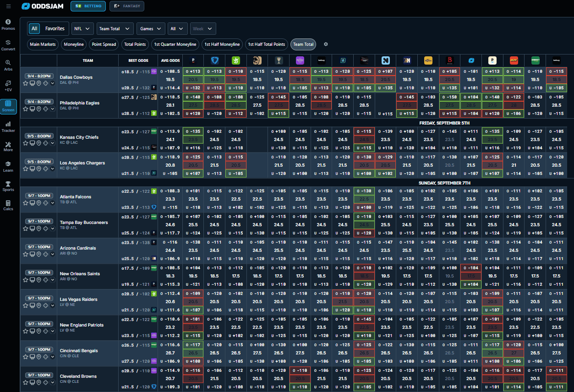Open the Team Total market dropdown

click(x=115, y=28)
